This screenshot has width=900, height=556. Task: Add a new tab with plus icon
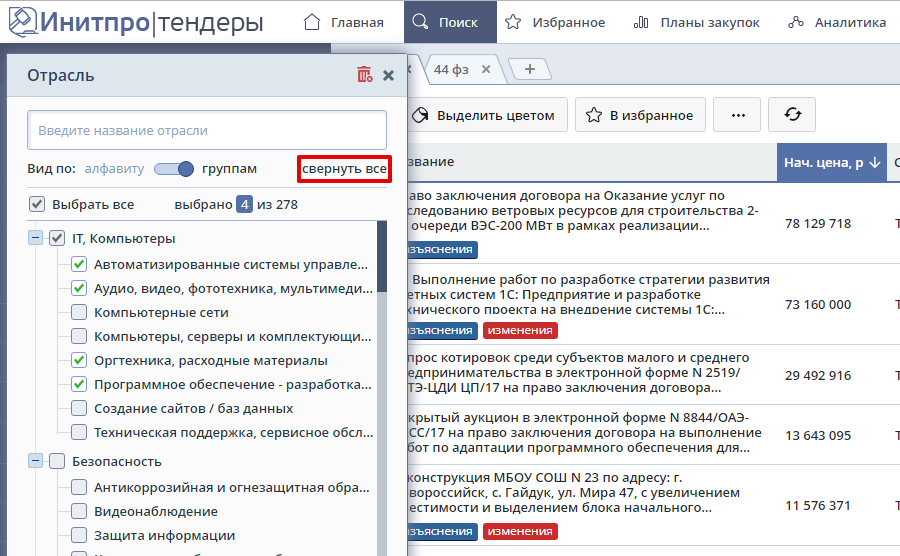coord(529,69)
